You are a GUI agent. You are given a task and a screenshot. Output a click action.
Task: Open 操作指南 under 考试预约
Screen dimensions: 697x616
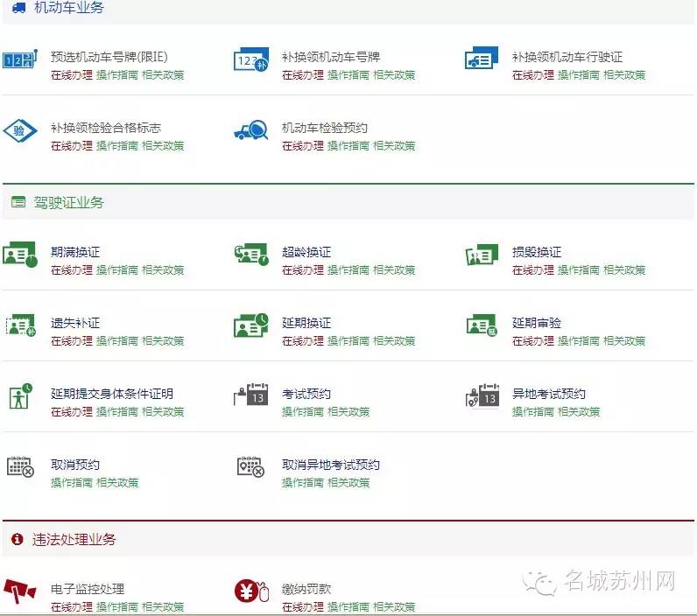tap(303, 412)
